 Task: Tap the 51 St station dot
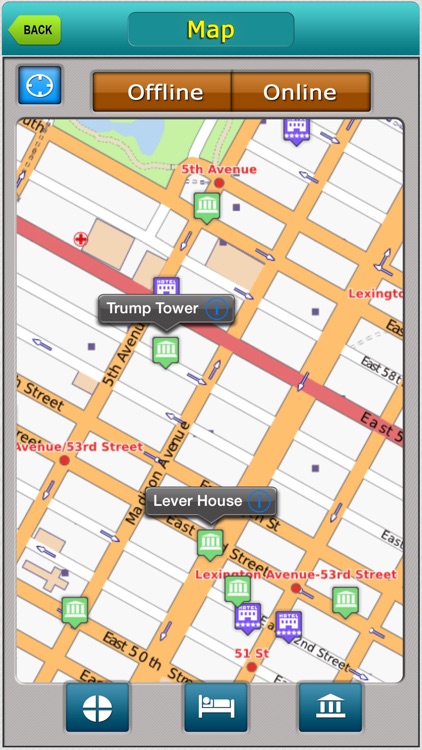coord(252,667)
